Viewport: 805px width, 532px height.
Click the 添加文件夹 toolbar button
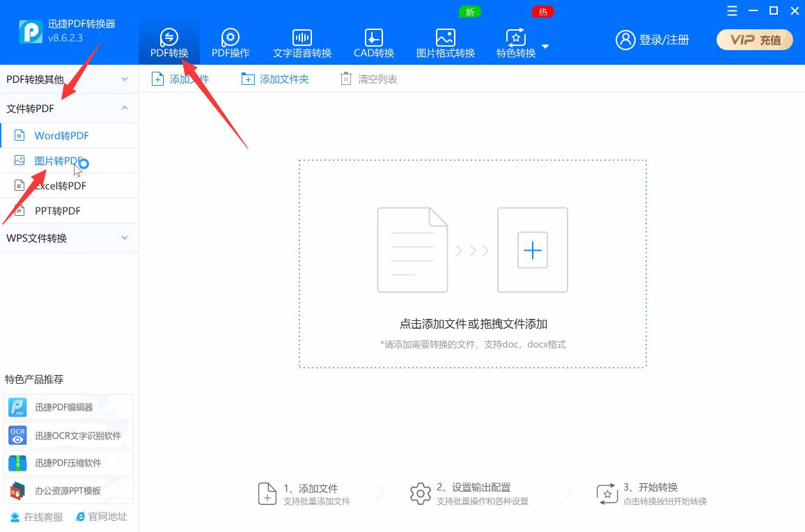tap(275, 79)
